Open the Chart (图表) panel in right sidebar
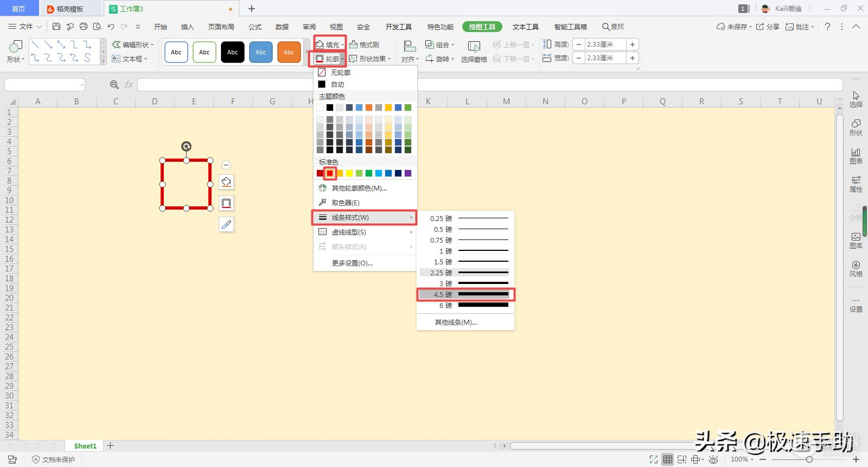This screenshot has height=467, width=868. (856, 155)
